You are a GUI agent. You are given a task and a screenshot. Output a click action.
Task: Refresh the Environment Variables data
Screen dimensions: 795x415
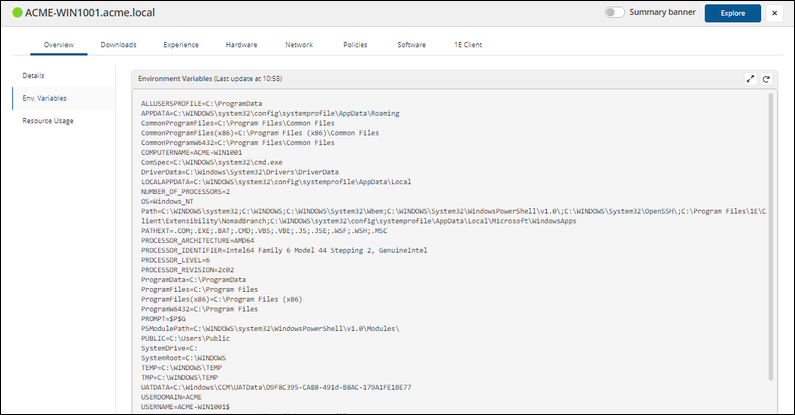766,78
